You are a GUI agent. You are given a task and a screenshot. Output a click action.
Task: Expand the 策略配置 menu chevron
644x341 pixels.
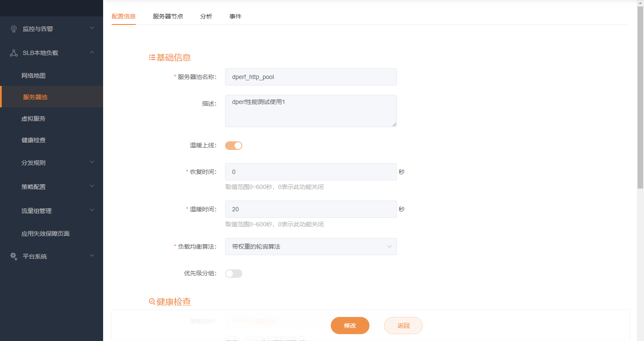(x=92, y=186)
